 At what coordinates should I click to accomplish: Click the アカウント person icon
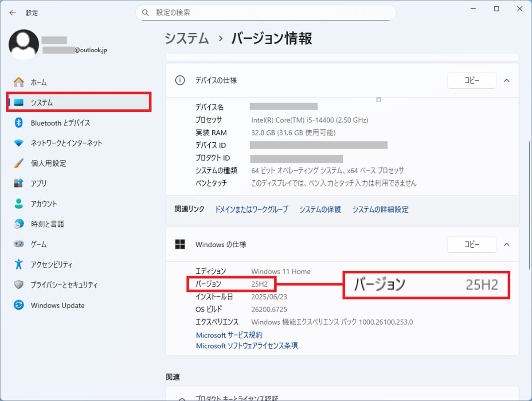19,204
